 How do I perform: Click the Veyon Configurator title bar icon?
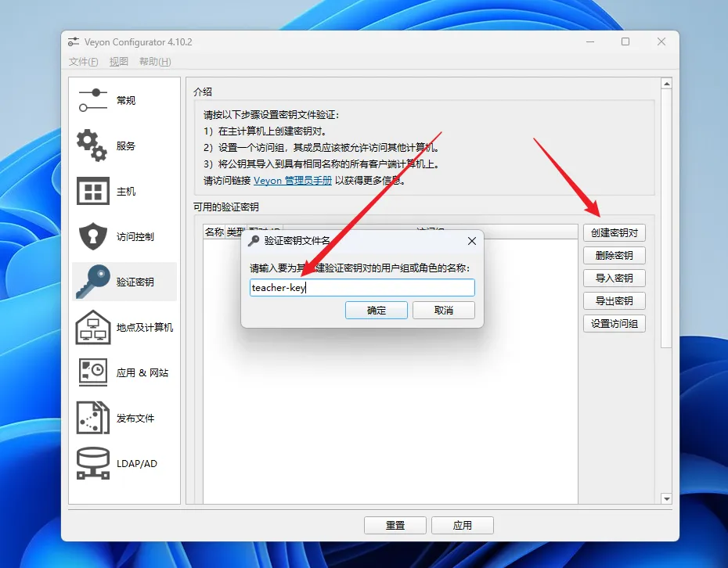(74, 41)
